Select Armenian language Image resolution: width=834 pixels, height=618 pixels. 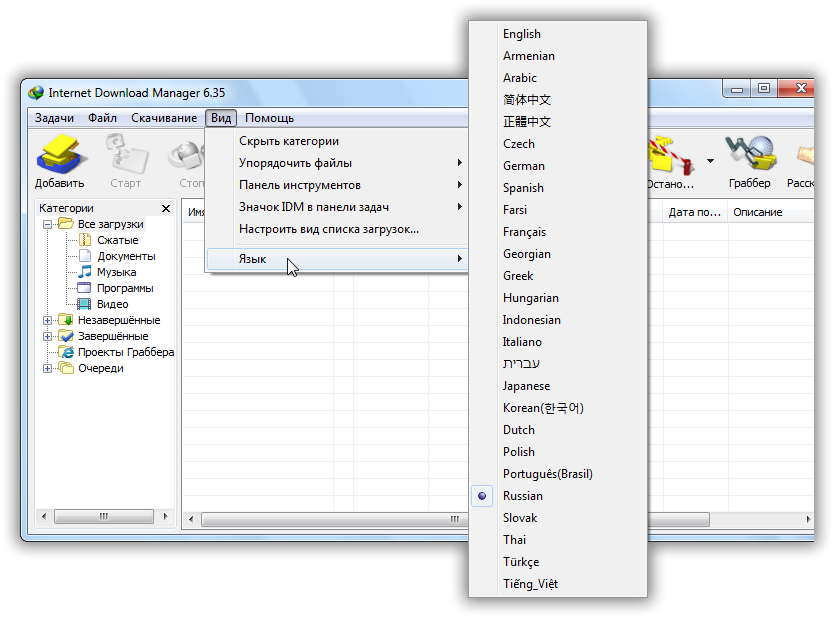point(558,56)
